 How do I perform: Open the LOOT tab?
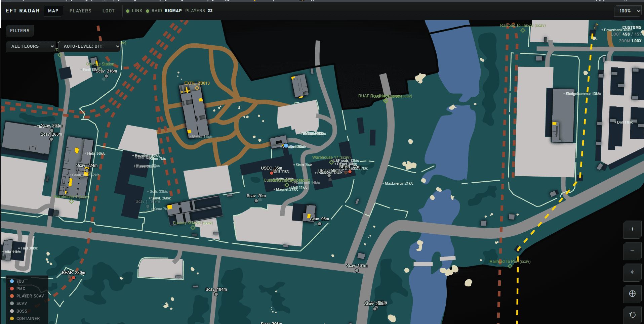109,11
